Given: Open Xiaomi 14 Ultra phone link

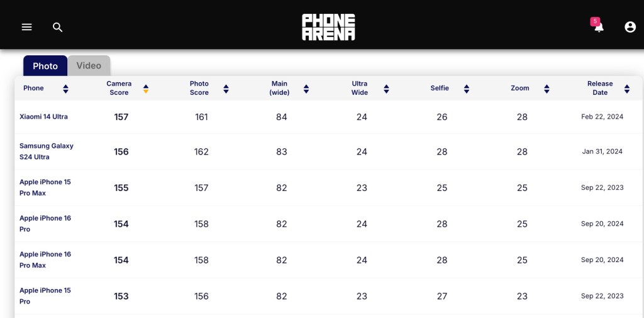Looking at the screenshot, I should tap(43, 117).
